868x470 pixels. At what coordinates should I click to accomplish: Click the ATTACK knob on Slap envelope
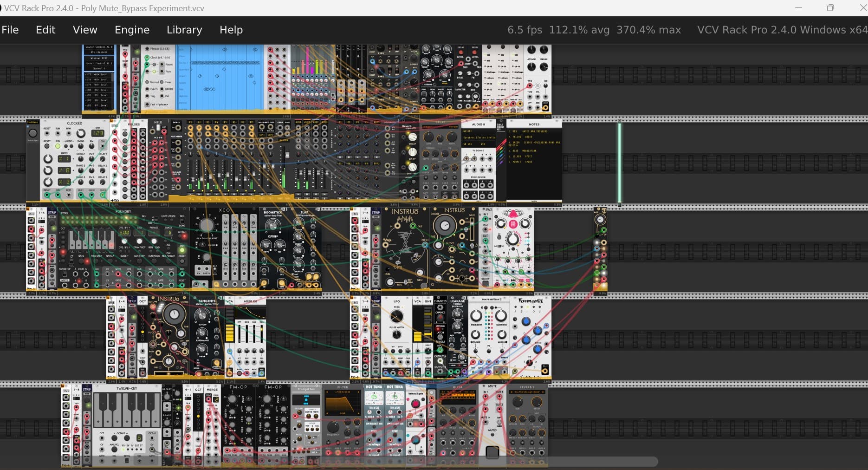click(x=298, y=222)
